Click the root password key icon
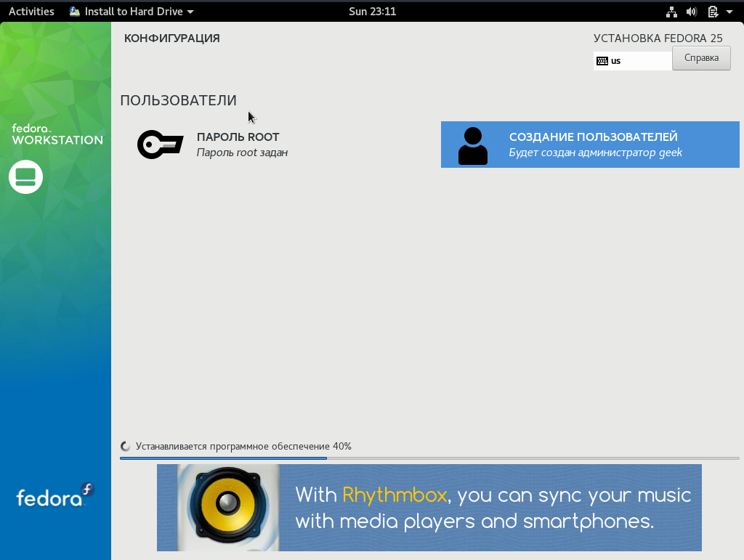 tap(160, 145)
